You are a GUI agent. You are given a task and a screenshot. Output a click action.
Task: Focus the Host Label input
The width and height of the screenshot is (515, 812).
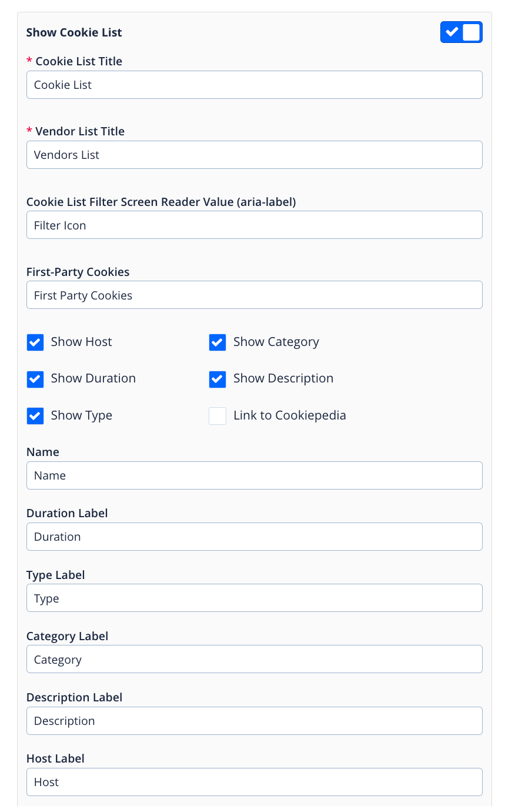point(254,782)
